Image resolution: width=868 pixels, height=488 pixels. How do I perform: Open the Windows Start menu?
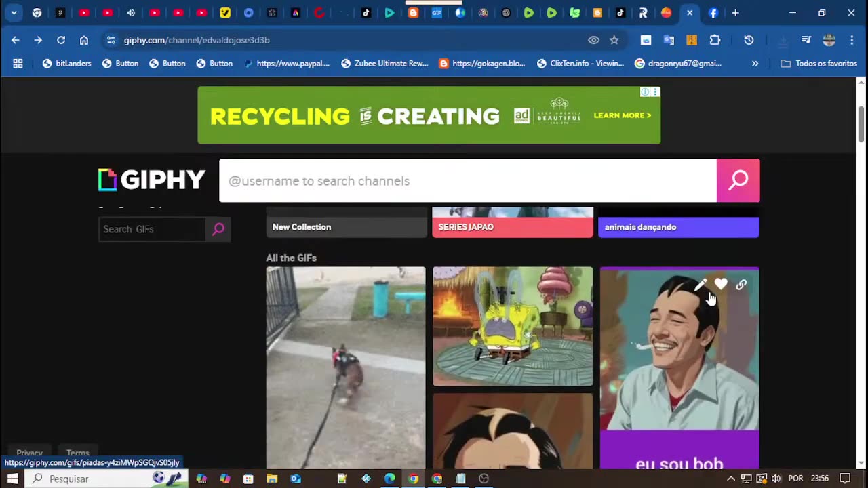click(12, 479)
